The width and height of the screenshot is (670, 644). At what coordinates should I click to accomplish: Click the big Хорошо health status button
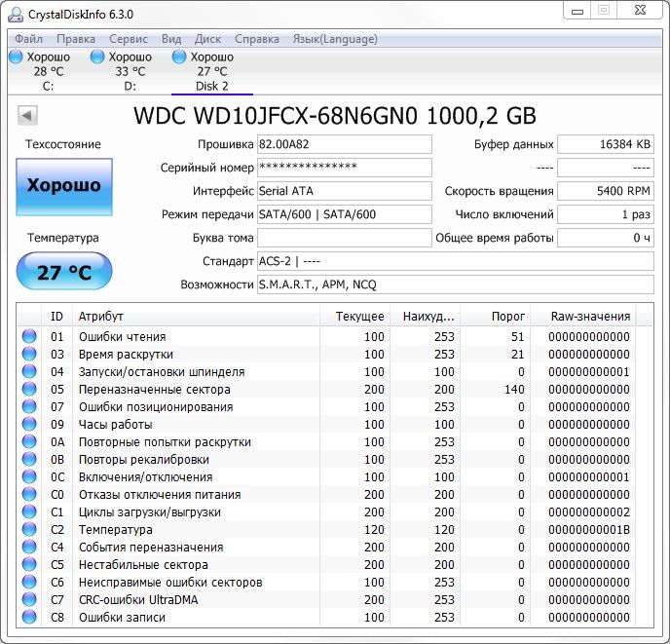[x=64, y=187]
